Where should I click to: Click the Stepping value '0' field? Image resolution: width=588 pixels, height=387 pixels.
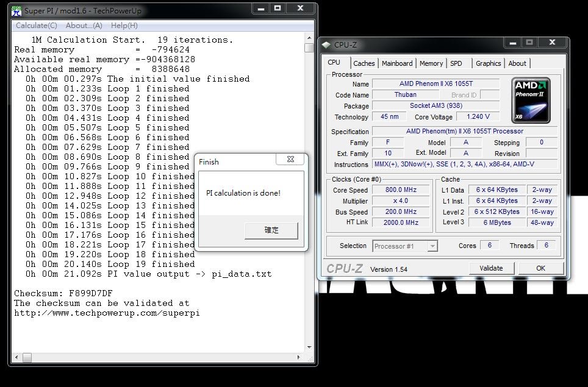pos(542,143)
